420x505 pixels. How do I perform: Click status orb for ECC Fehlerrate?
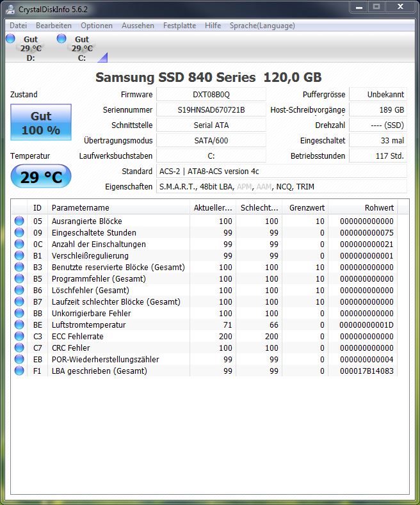click(19, 336)
